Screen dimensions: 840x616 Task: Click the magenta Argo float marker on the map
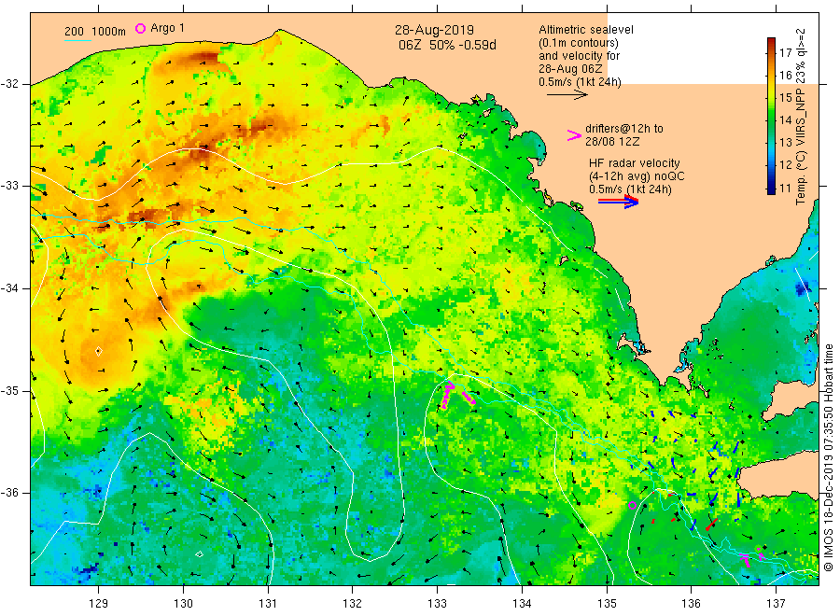click(x=632, y=505)
